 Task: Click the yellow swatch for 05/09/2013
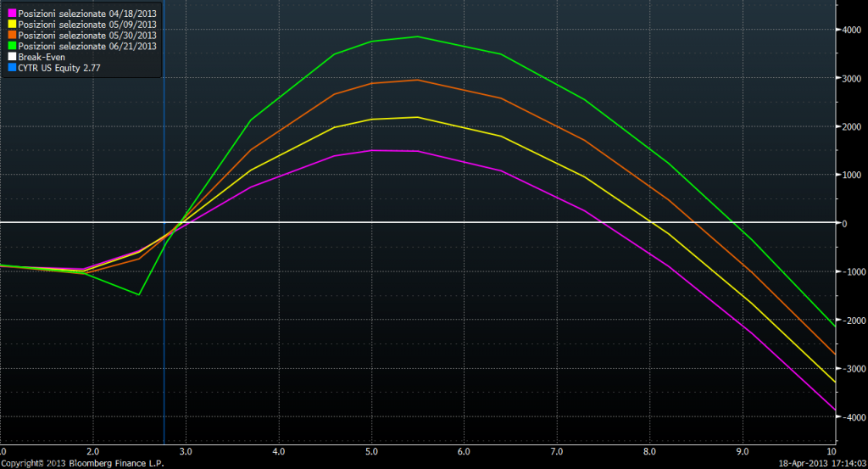12,24
